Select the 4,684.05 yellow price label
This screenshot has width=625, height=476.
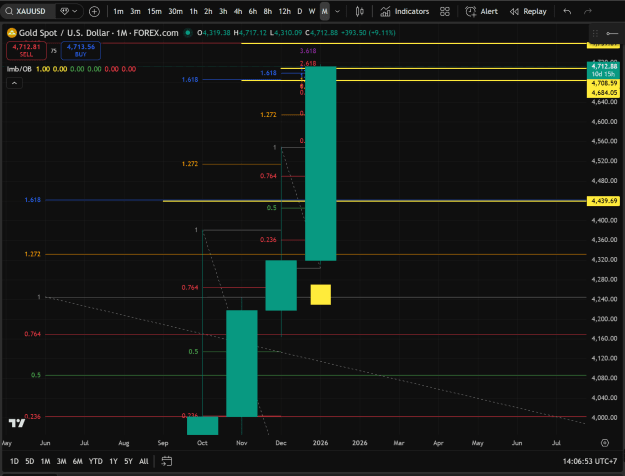coord(603,93)
